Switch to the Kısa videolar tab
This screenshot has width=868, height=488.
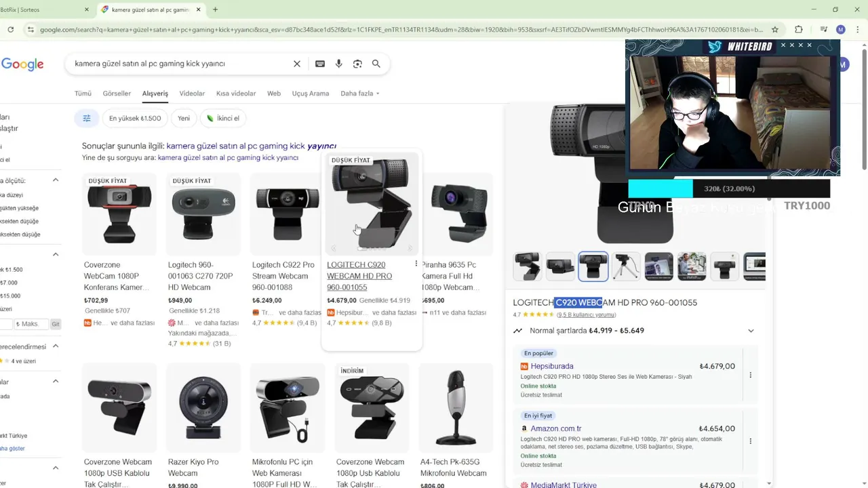coord(236,94)
